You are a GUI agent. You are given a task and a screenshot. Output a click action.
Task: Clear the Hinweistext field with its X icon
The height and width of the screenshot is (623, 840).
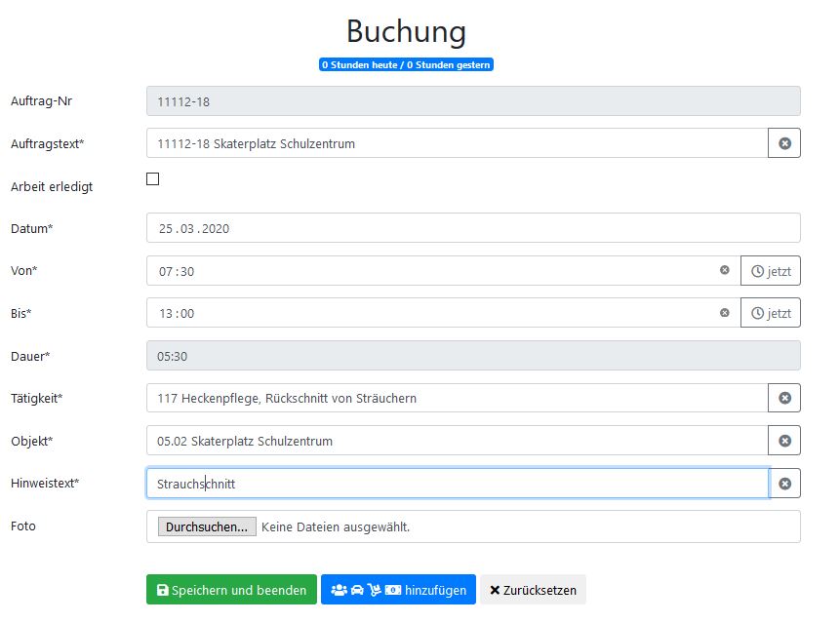click(784, 484)
